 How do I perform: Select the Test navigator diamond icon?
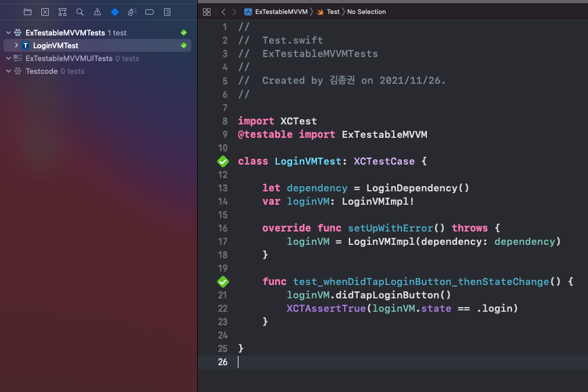115,12
